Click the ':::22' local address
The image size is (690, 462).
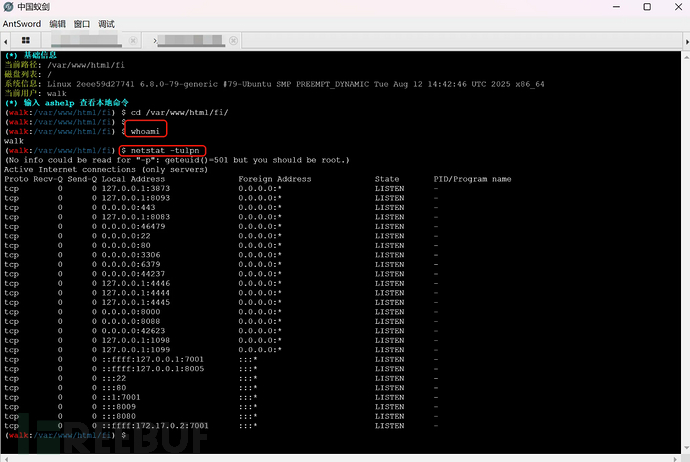(x=114, y=378)
